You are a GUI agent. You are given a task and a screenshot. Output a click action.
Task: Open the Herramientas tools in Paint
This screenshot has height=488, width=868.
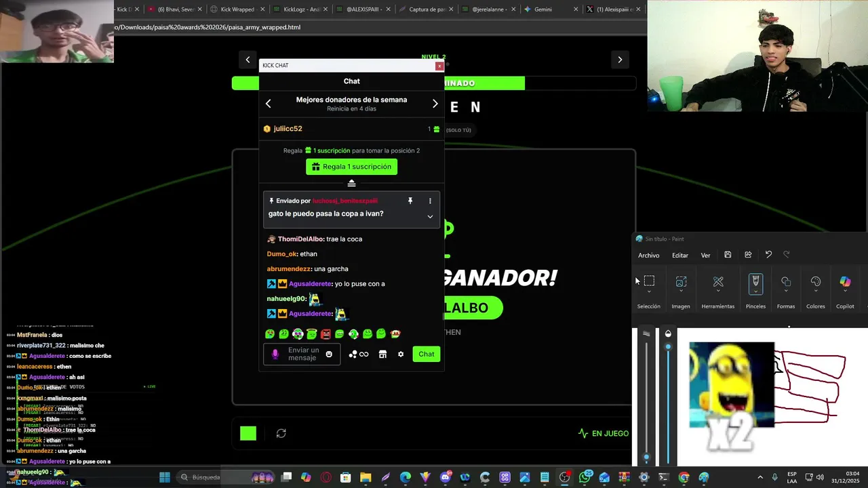click(718, 281)
